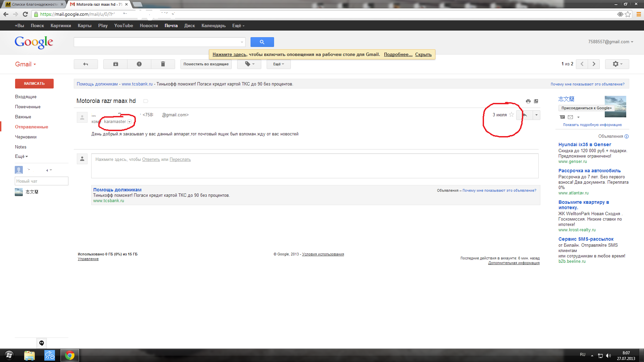Screen dimensions: 644x362
Task: Bookmark this page with the star
Action: pyautogui.click(x=628, y=14)
